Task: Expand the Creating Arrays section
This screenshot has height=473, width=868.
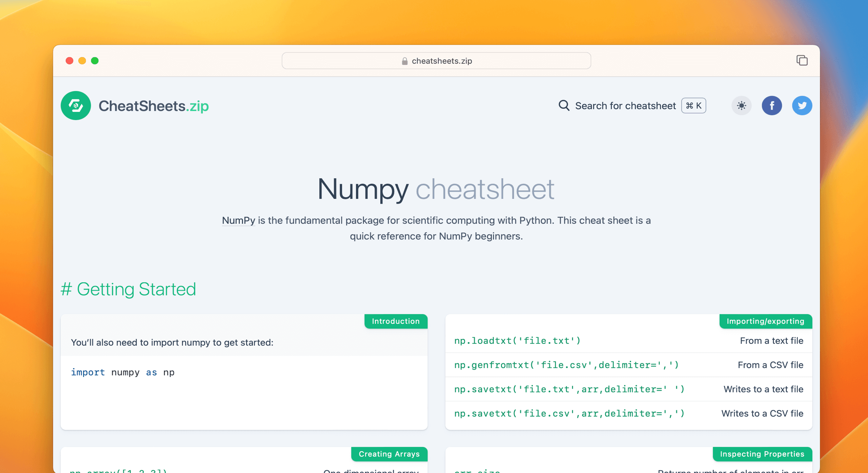Action: (389, 454)
